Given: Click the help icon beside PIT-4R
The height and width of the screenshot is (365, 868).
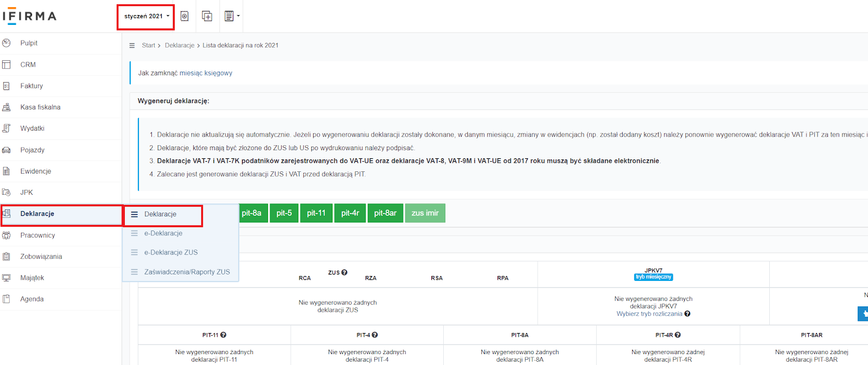Looking at the screenshot, I should (x=678, y=335).
